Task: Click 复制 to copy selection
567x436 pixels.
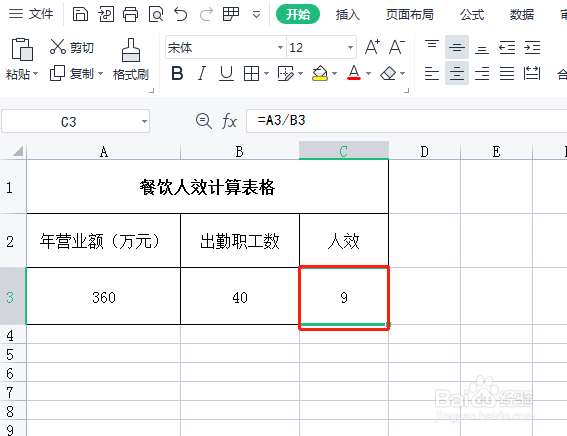Action: click(72, 73)
